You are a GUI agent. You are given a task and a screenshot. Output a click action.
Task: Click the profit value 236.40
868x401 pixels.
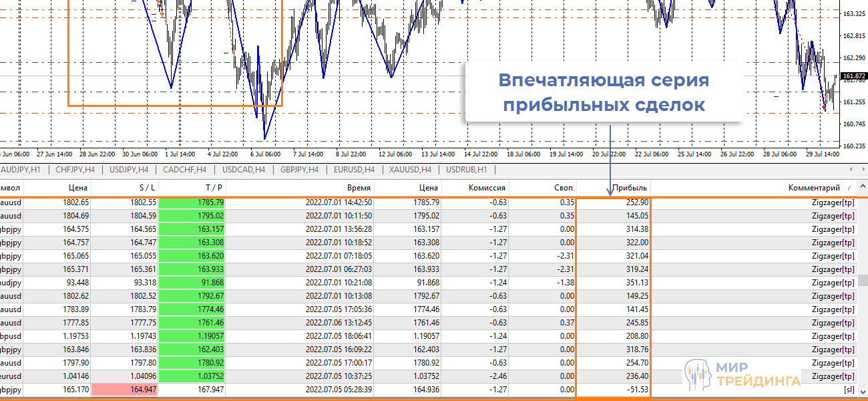pos(636,376)
